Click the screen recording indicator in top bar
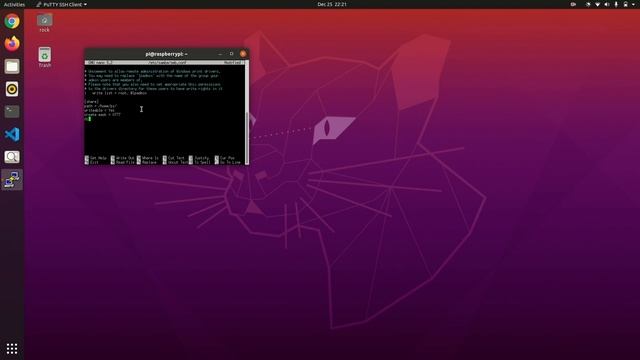Screen dimensions: 640x360 coord(573,4)
